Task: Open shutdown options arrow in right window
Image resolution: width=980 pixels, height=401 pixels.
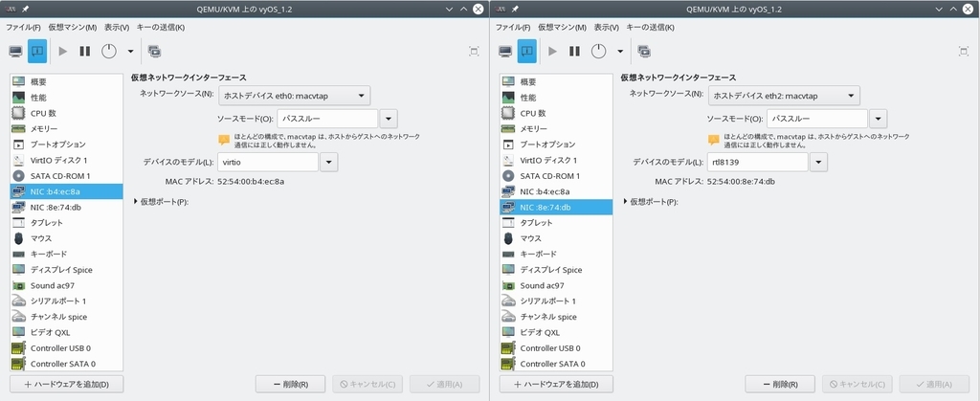Action: point(620,52)
